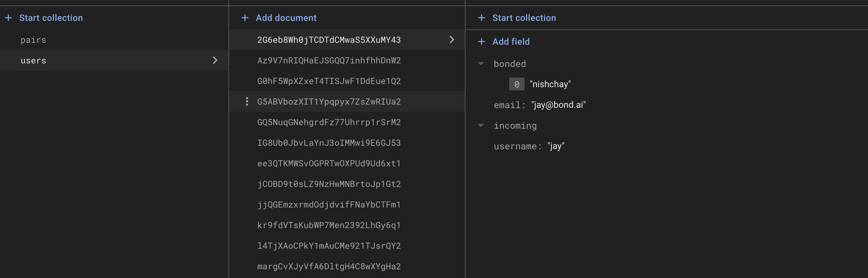Viewport: 868px width, 278px height.
Task: Open document Az9V7nRIQHaEJSGQQ7inhfhhDnW2
Action: [329, 61]
